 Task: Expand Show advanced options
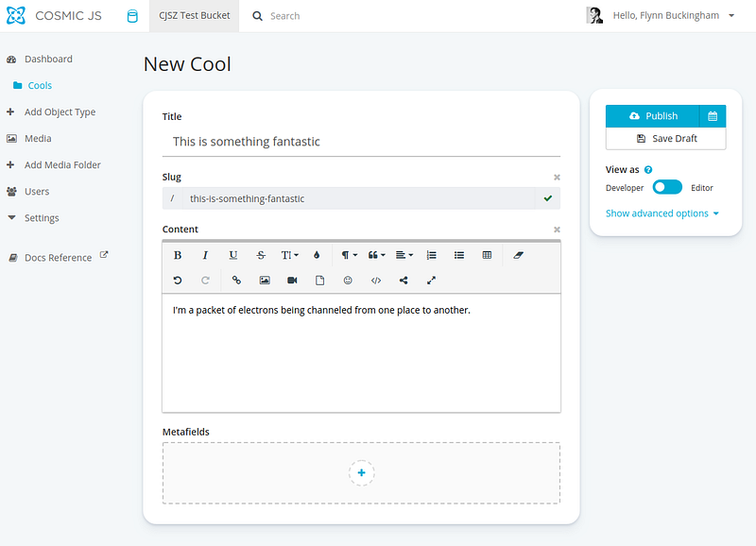coord(661,213)
